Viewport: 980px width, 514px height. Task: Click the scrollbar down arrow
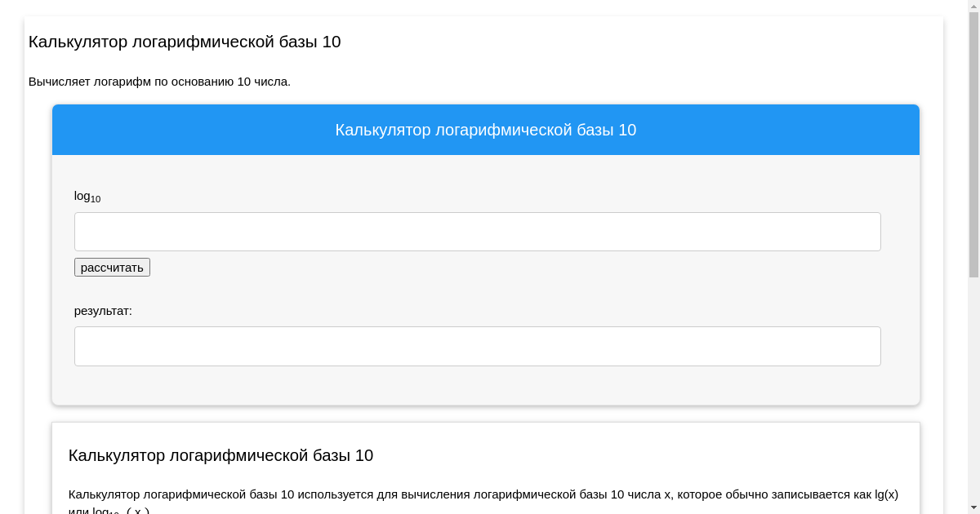(x=973, y=508)
